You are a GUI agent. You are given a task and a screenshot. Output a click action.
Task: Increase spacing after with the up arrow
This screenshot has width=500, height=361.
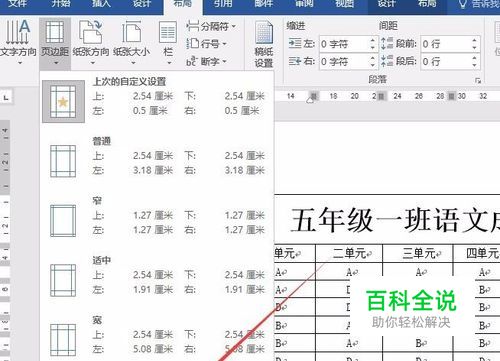click(x=474, y=58)
